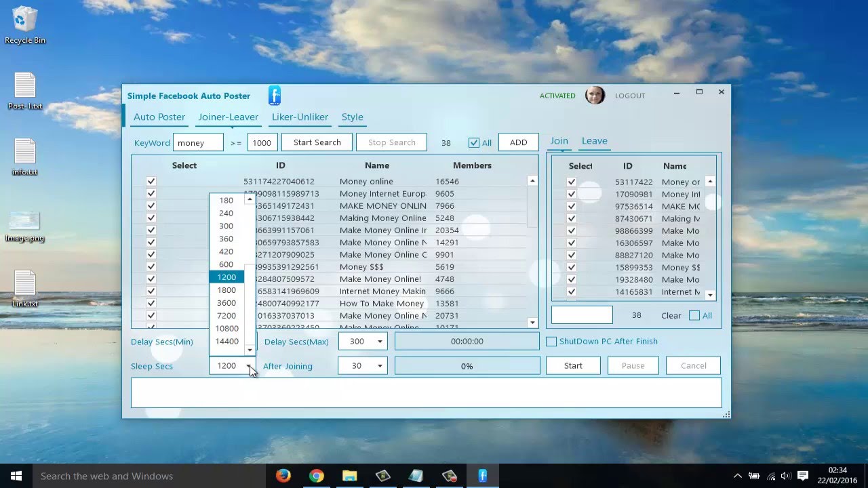
Task: Switch to Joiner-Leaver tab
Action: (228, 117)
